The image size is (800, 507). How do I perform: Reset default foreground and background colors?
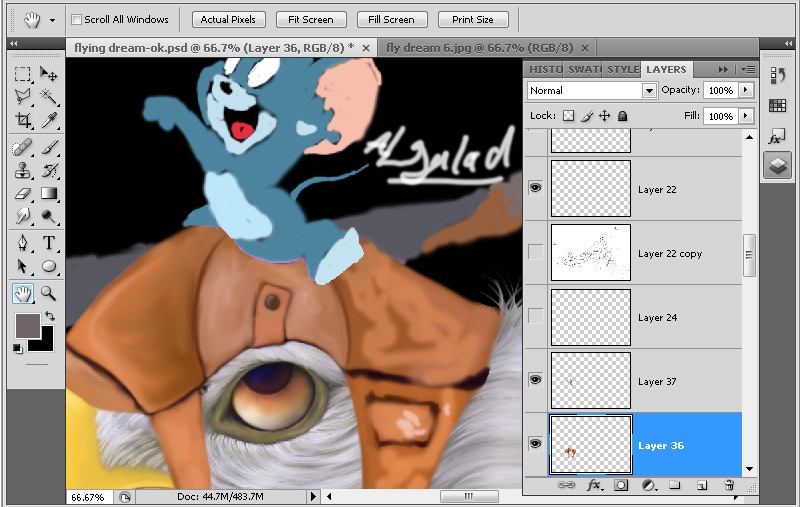[18, 349]
